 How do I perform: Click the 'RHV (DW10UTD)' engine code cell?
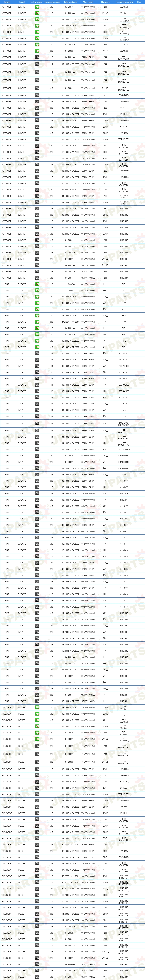click(124, 58)
